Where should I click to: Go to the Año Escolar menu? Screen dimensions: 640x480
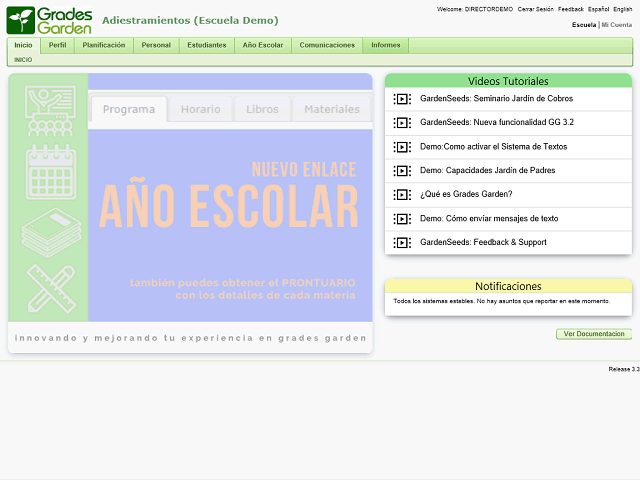[263, 45]
